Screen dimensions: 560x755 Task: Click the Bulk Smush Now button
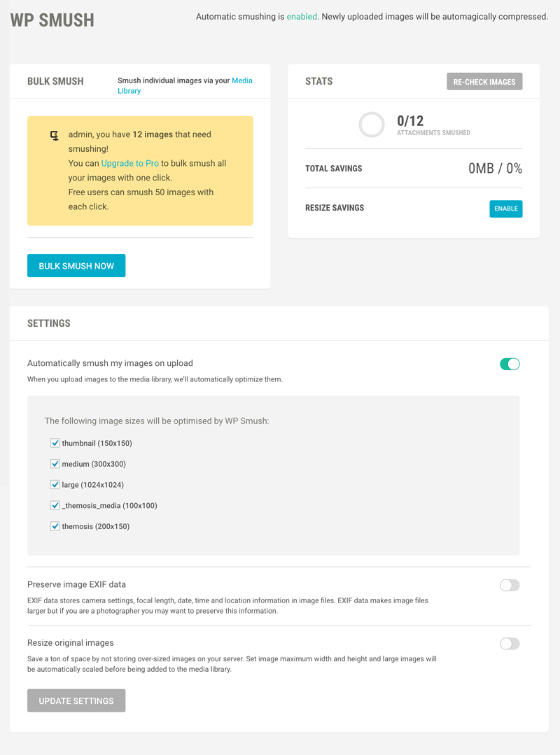click(x=76, y=266)
